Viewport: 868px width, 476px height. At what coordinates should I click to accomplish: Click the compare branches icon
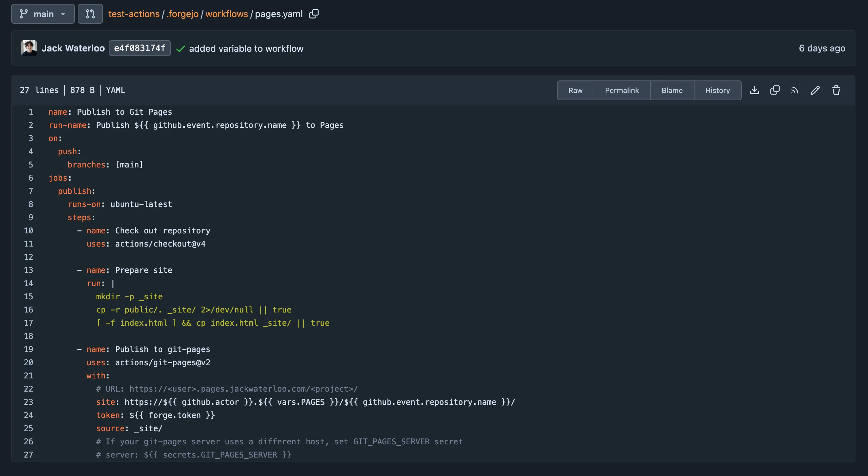point(90,14)
